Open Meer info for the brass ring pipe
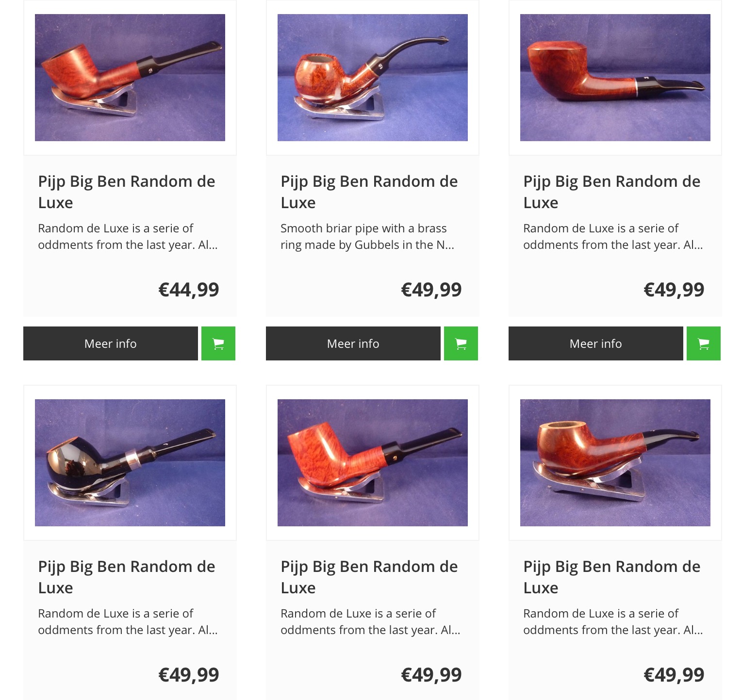Viewport: 742px width, 700px height. (x=353, y=343)
